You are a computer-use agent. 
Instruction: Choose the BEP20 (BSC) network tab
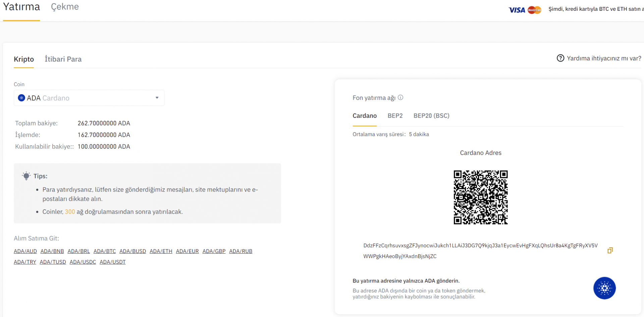click(431, 116)
